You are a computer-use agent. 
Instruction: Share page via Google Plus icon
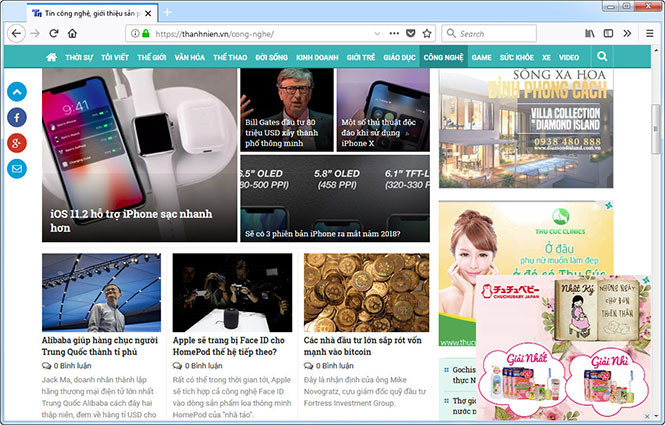16,143
